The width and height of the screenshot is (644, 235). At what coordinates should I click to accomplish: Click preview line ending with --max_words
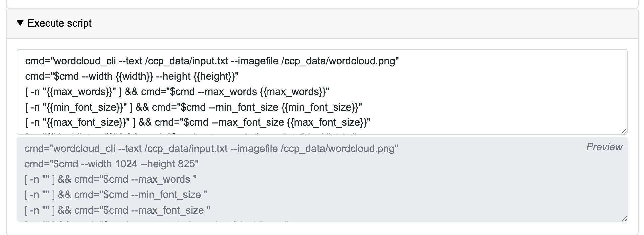[111, 179]
